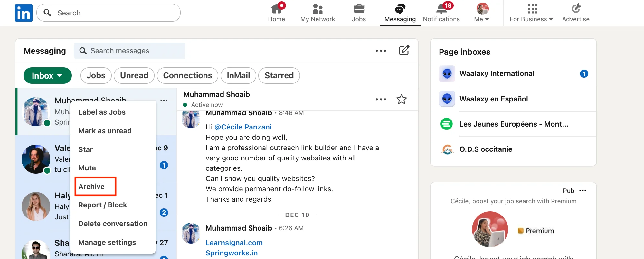Click Muhammad Shoaib name in conversation header
The height and width of the screenshot is (259, 644).
coord(217,94)
